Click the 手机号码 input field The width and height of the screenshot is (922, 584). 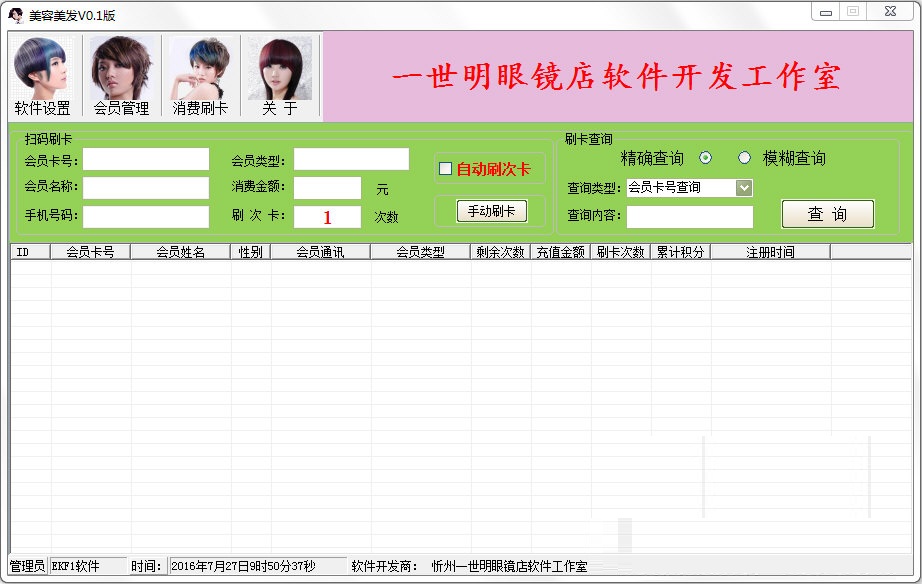pyautogui.click(x=146, y=217)
